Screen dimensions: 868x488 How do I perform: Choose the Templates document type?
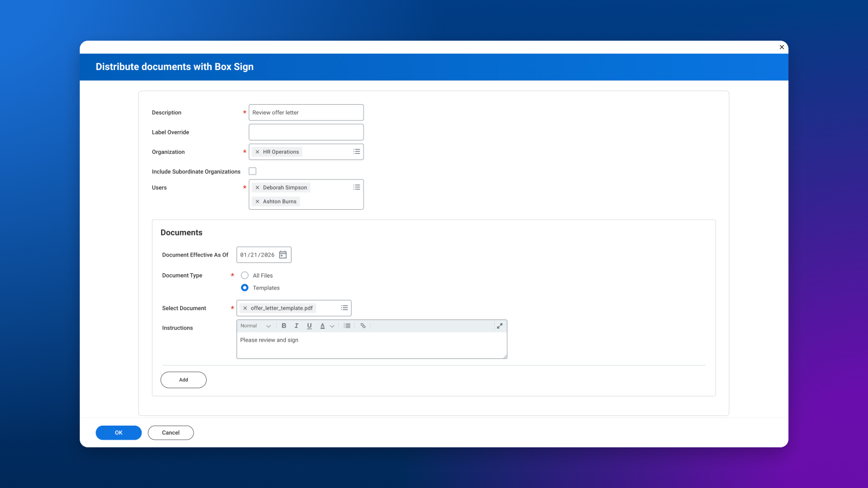[x=245, y=288]
